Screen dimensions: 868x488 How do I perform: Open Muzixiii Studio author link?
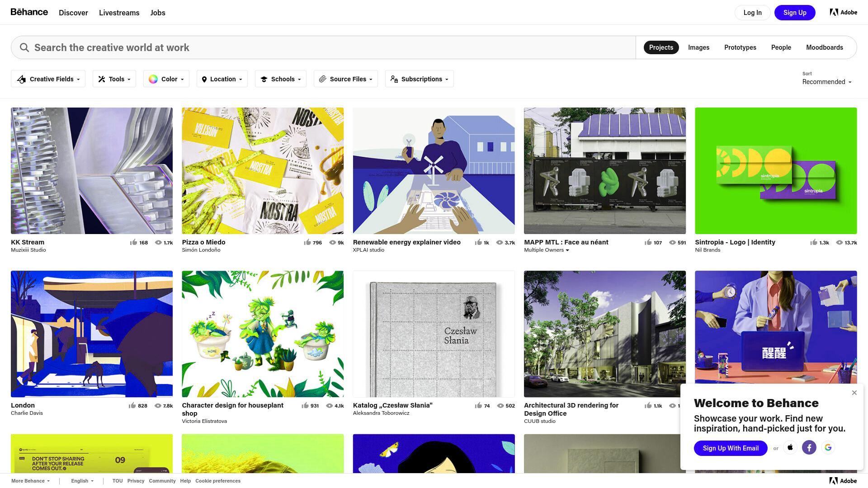point(28,250)
